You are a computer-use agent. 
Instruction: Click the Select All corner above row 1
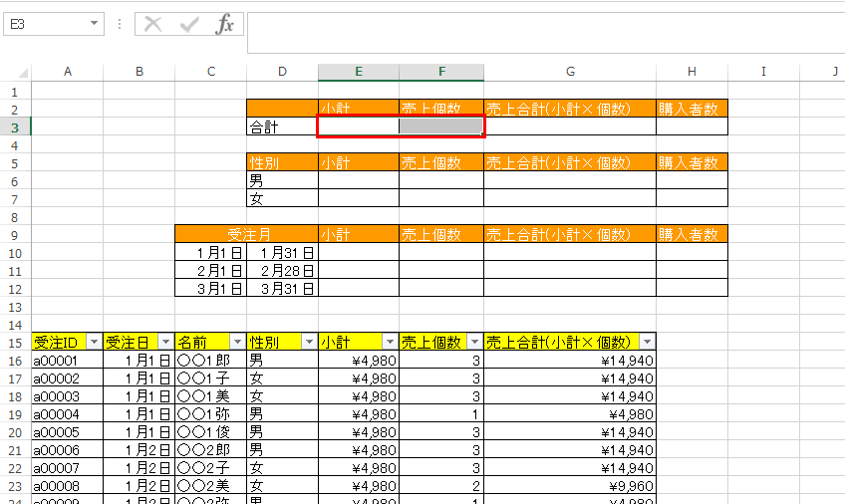coord(16,72)
